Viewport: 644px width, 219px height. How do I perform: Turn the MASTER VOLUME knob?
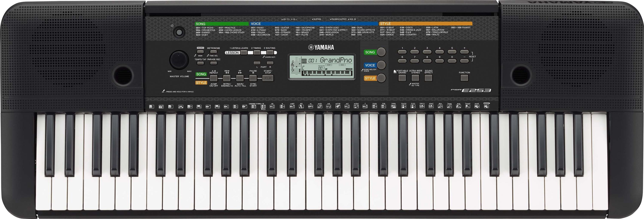pos(179,60)
